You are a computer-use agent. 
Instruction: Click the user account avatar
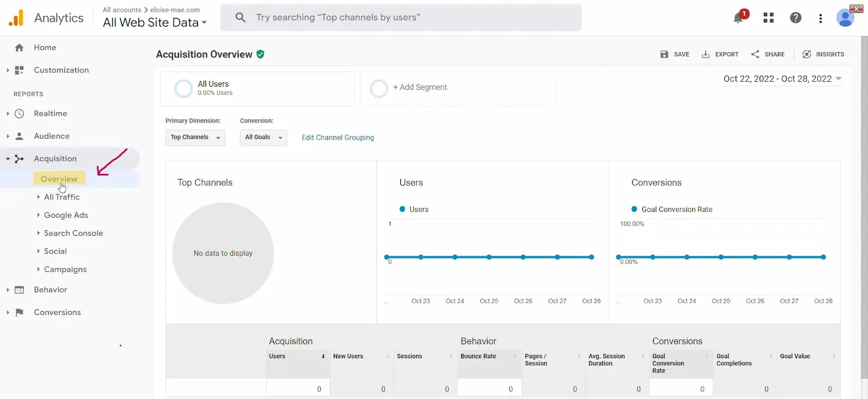click(845, 18)
